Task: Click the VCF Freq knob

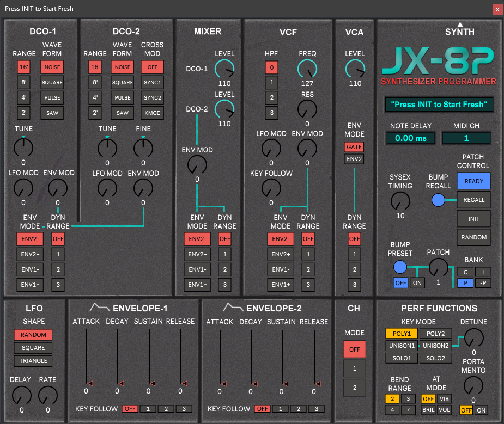Action: click(x=307, y=69)
